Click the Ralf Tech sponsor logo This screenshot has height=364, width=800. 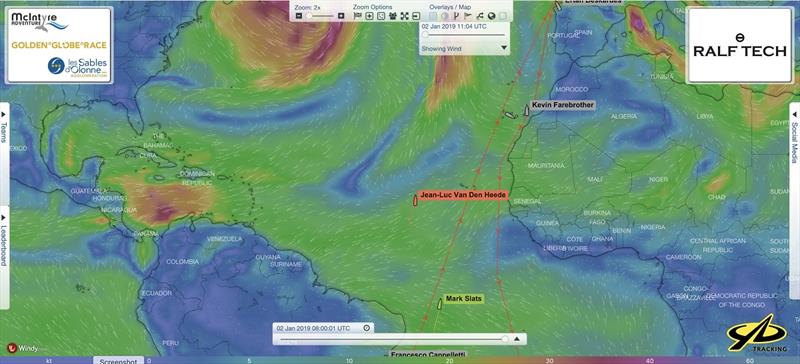739,45
